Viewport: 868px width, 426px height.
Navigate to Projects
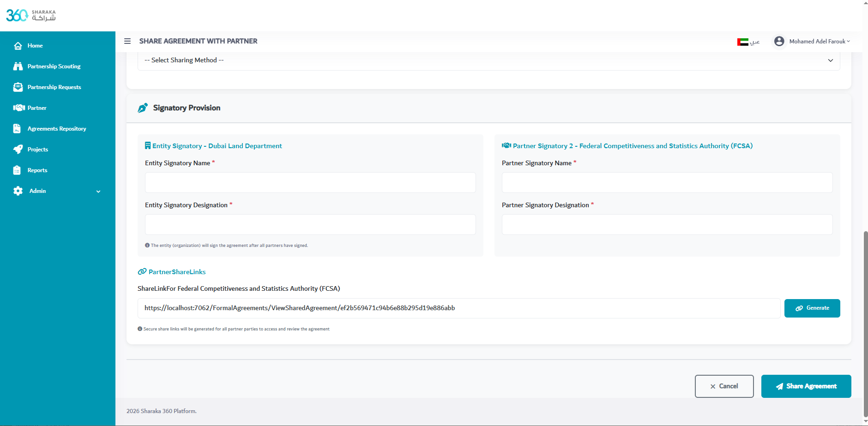click(x=38, y=150)
